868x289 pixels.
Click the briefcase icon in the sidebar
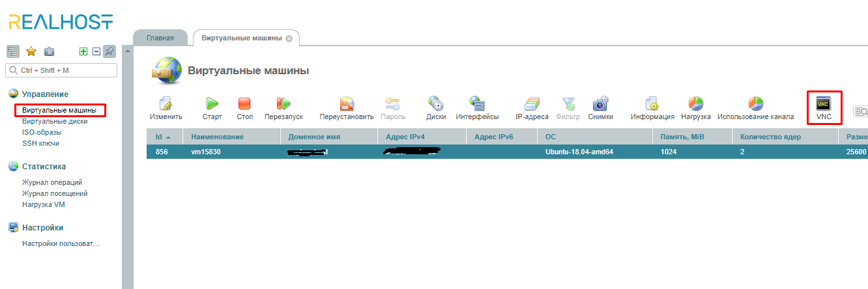tap(49, 51)
